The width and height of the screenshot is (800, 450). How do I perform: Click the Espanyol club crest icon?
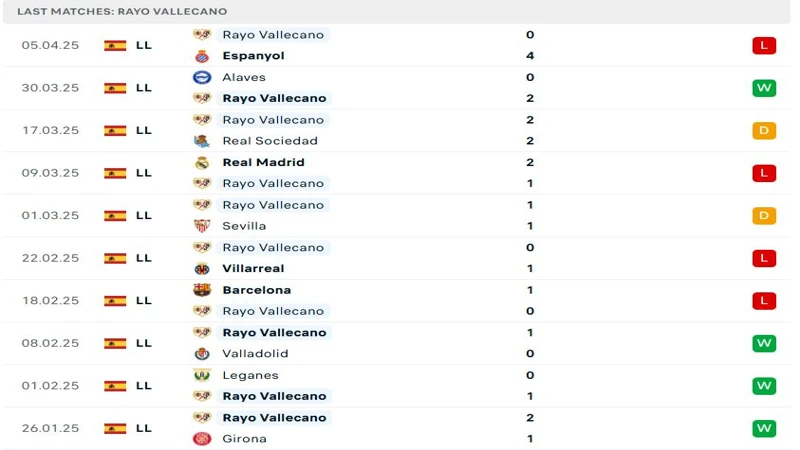202,56
